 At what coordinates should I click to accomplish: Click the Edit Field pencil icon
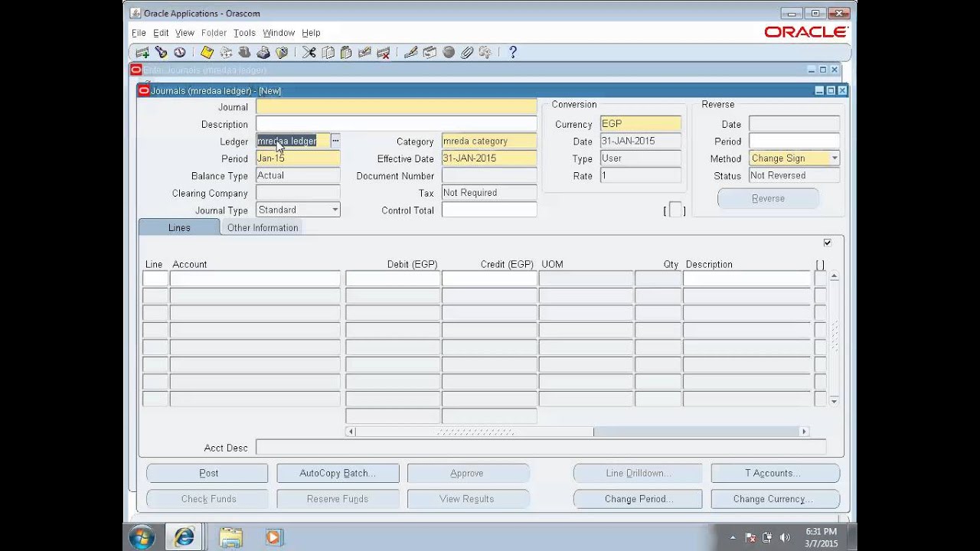(410, 52)
